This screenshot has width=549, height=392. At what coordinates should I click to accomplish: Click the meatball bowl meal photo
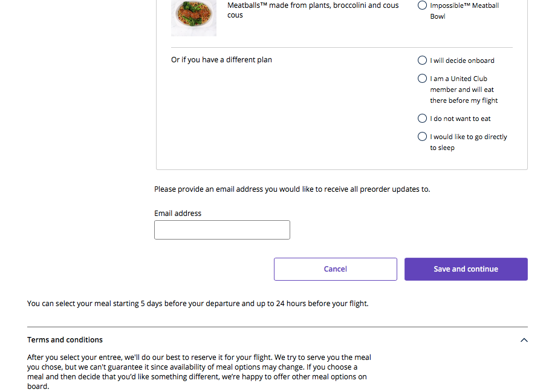tap(193, 17)
